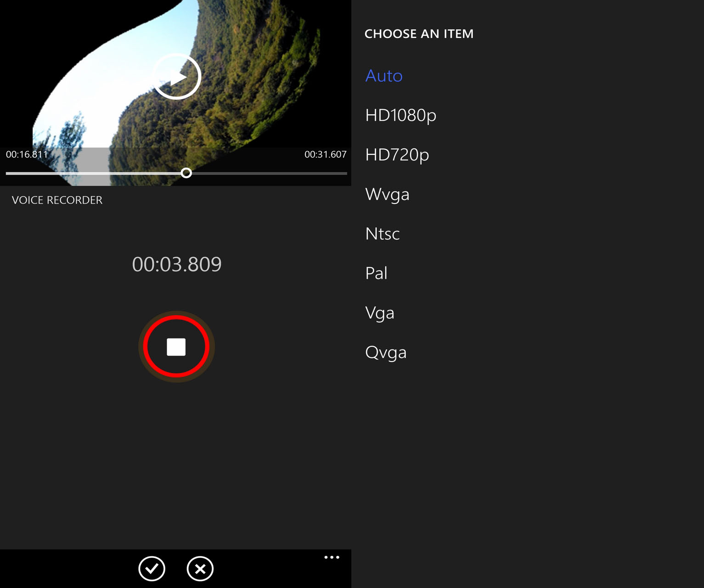Viewport: 704px width, 588px height.
Task: Play the video preview
Action: (x=177, y=76)
